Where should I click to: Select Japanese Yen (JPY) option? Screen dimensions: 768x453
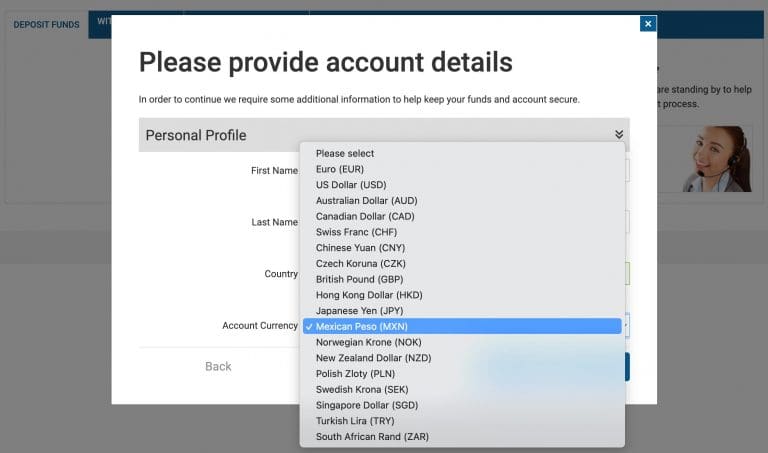(x=462, y=310)
